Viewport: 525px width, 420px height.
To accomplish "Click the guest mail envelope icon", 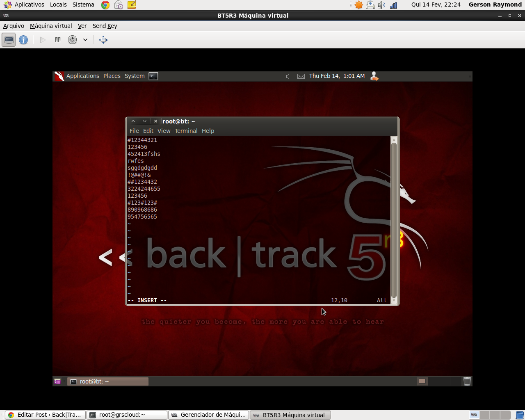I will coord(301,76).
